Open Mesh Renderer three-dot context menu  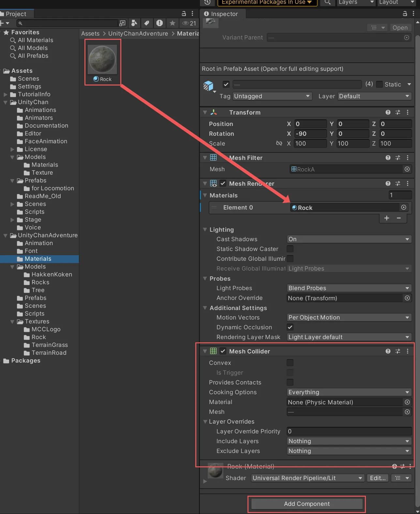407,183
